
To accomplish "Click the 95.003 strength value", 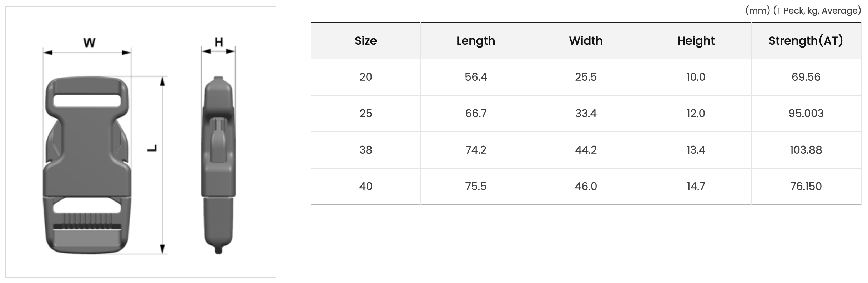I will coord(806,114).
